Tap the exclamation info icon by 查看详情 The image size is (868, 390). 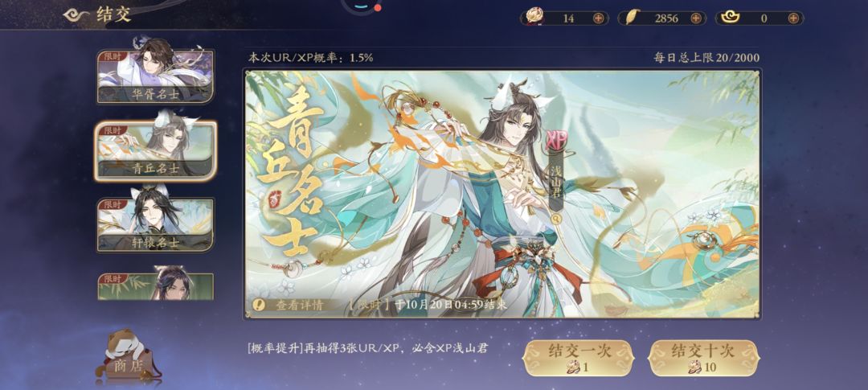pos(258,304)
